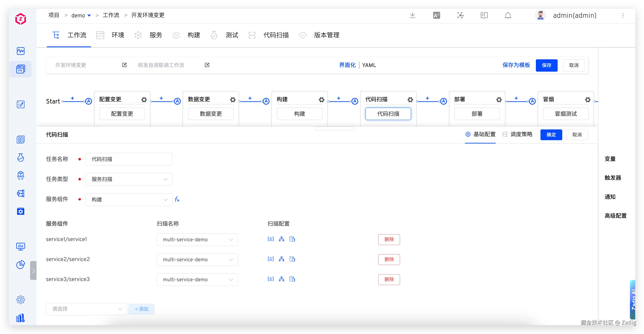Screen dimensions: 644x334
Task: Open 配置变更 stage settings gear
Action: coord(144,100)
